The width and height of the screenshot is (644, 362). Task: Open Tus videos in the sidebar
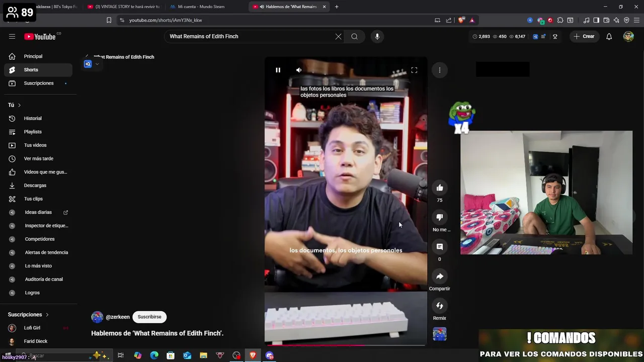(38, 145)
